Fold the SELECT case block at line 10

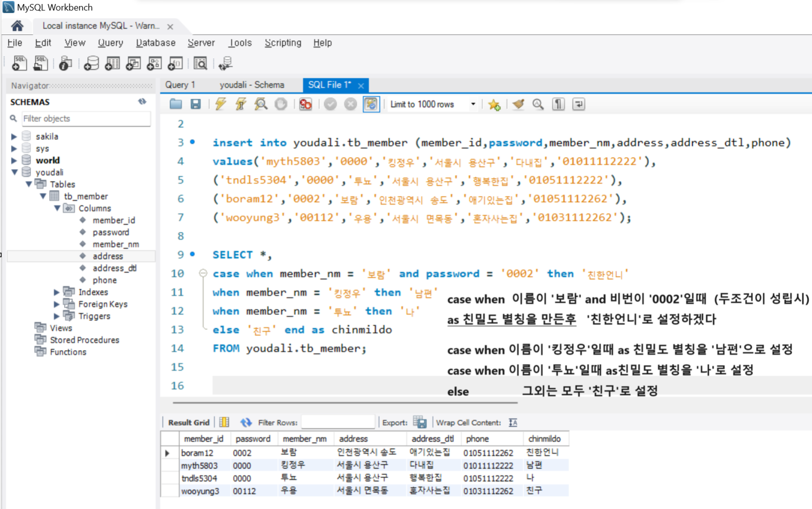point(203,273)
